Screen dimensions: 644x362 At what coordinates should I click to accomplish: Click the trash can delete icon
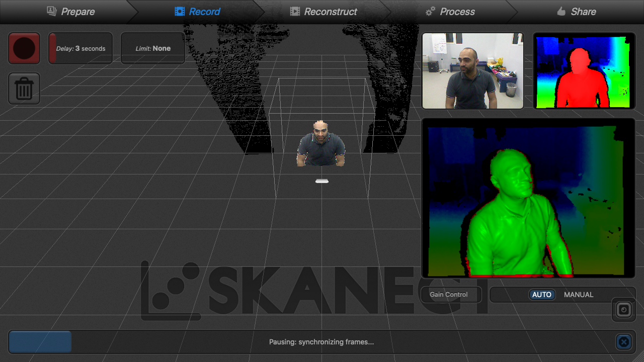click(24, 88)
